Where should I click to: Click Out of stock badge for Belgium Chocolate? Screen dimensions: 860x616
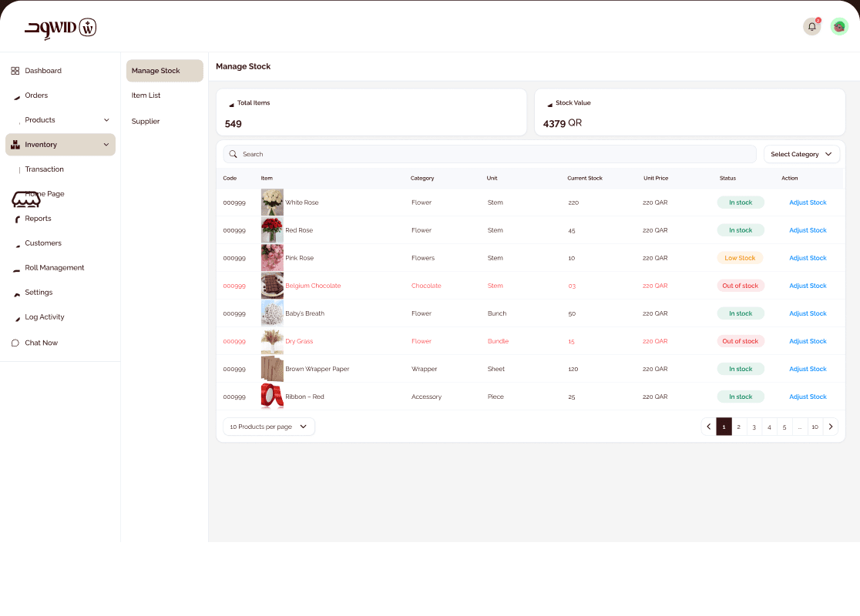click(x=741, y=286)
